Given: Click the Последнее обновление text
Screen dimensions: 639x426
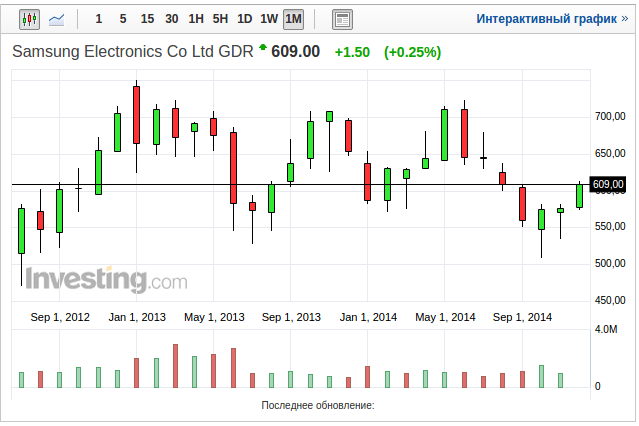Looking at the screenshot, I should [x=318, y=405].
